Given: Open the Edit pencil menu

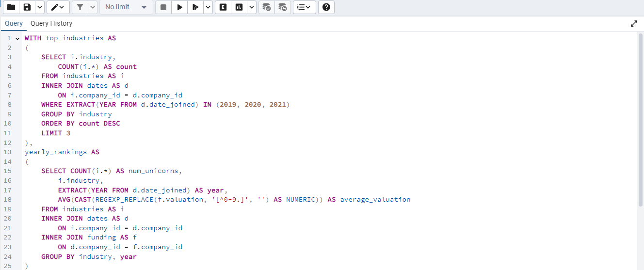Looking at the screenshot, I should 58,7.
